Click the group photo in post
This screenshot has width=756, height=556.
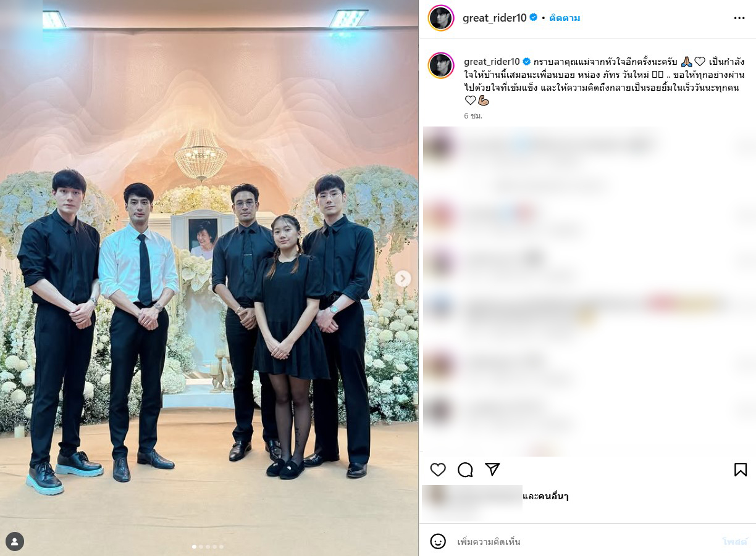(x=209, y=278)
